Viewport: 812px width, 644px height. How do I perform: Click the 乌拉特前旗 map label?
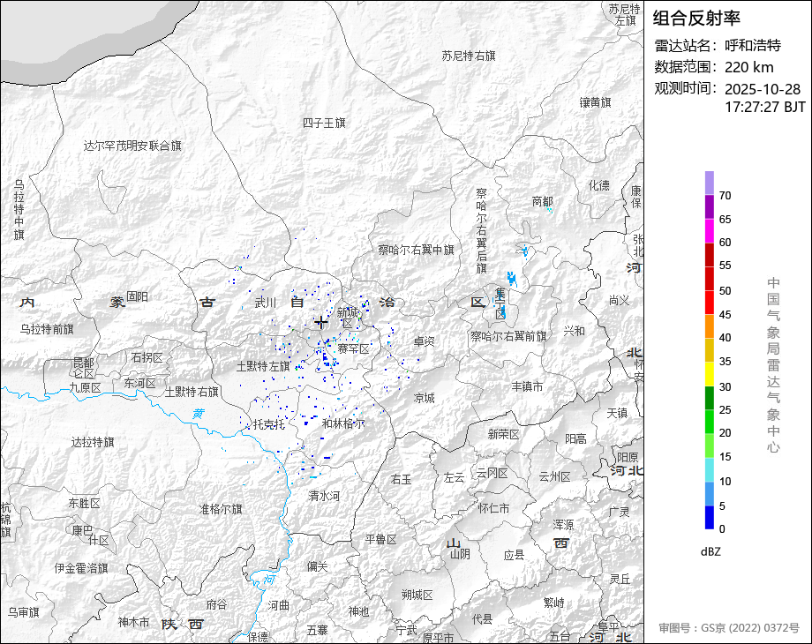coord(47,329)
